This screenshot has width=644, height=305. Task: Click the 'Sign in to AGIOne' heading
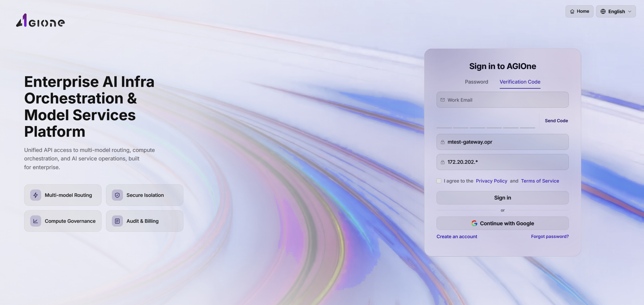coord(502,66)
